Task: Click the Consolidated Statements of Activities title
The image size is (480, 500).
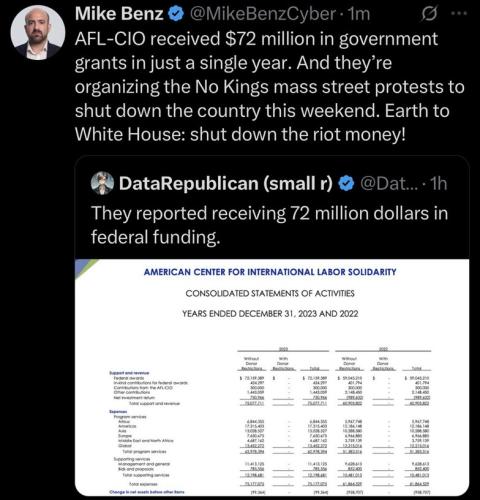Action: tap(270, 293)
